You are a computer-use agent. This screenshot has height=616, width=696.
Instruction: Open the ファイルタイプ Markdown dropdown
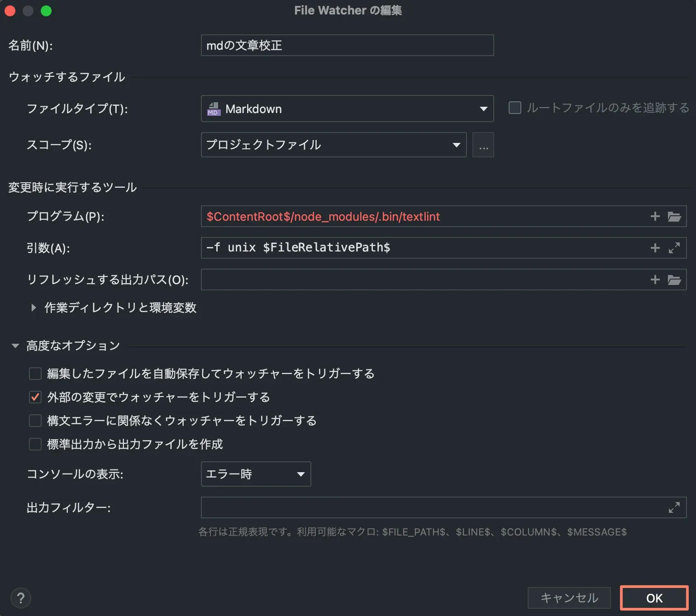tap(347, 109)
